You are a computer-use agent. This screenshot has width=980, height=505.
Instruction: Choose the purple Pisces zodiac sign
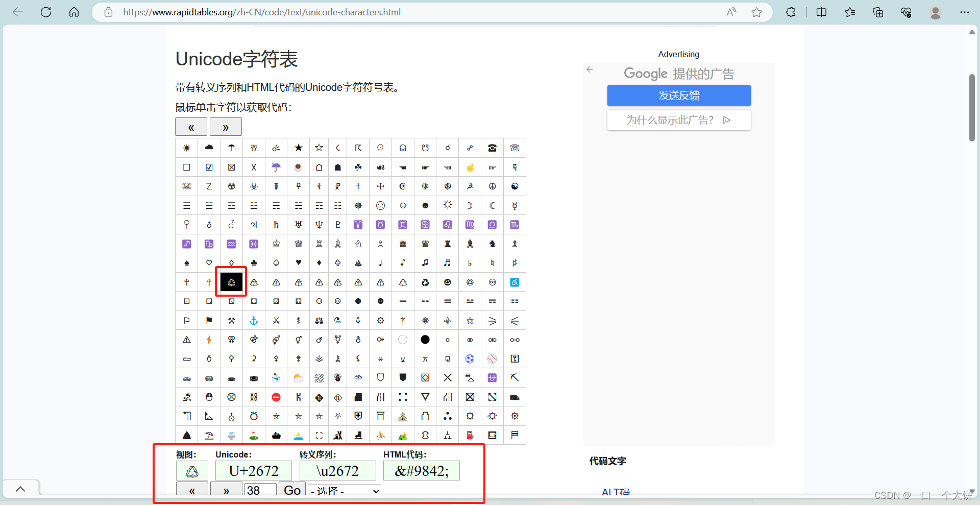[x=254, y=244]
